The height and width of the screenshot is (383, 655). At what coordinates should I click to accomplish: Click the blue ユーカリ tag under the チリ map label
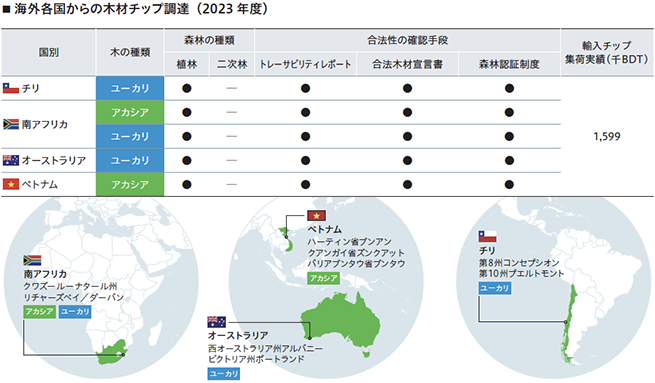coord(495,288)
